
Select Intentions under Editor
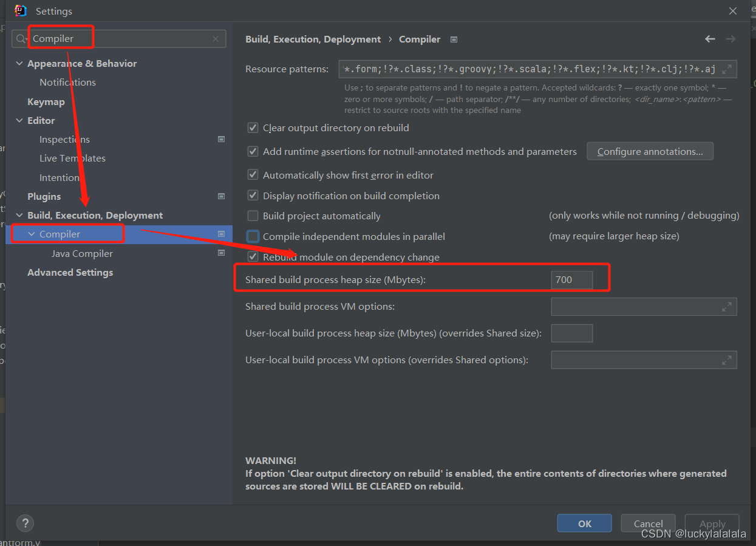click(x=61, y=178)
